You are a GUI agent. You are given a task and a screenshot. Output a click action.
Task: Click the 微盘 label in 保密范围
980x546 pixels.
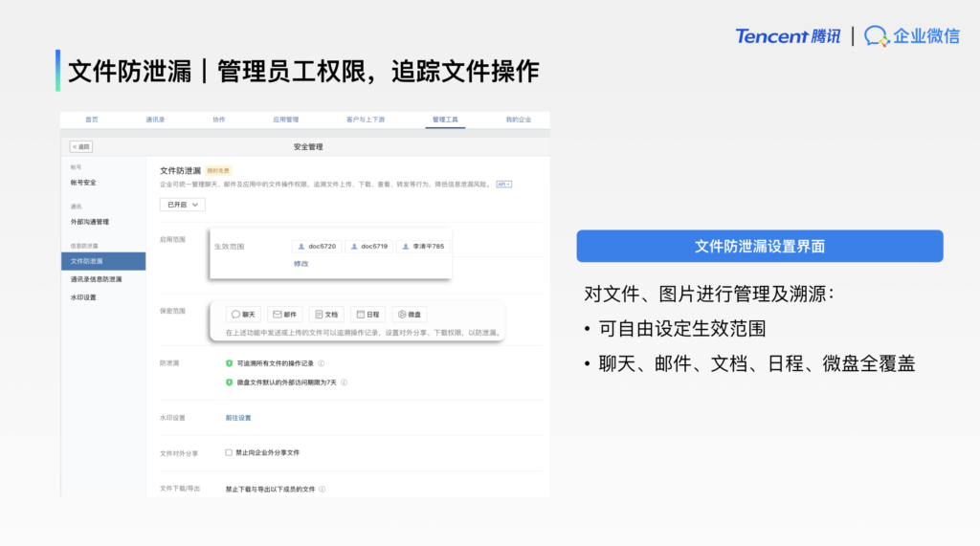[x=414, y=315]
